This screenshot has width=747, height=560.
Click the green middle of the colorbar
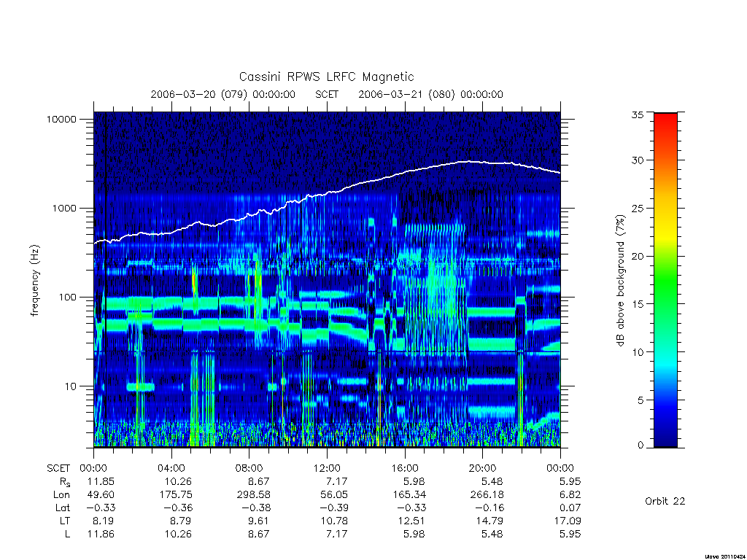coord(665,280)
